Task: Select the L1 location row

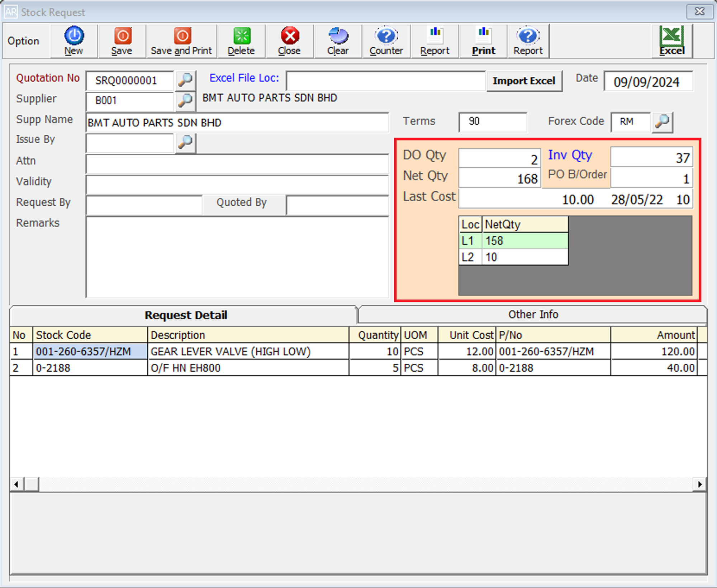Action: point(513,241)
